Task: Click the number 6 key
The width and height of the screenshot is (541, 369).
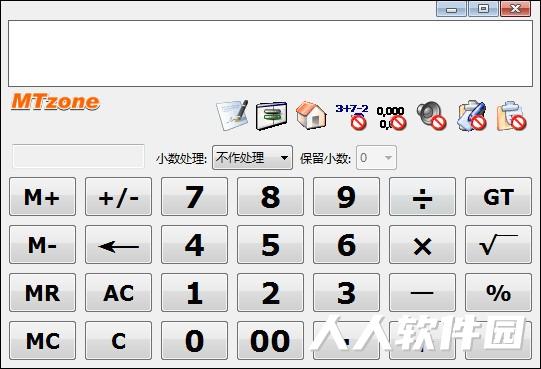Action: pos(346,244)
